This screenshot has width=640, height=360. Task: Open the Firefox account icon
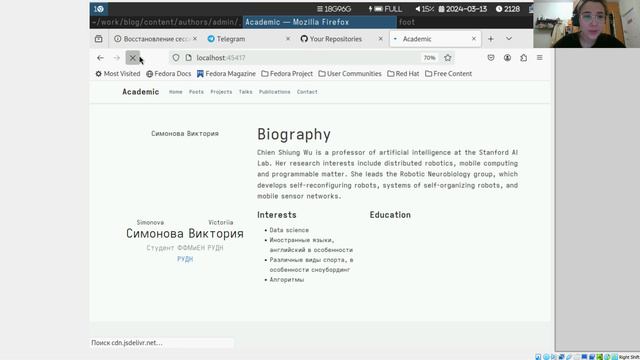pos(507,58)
